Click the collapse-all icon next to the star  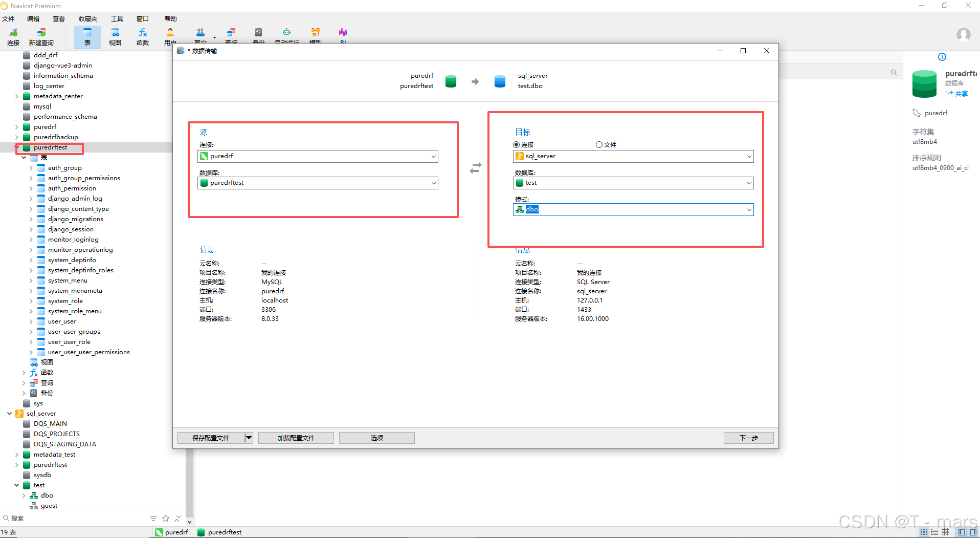coord(177,519)
